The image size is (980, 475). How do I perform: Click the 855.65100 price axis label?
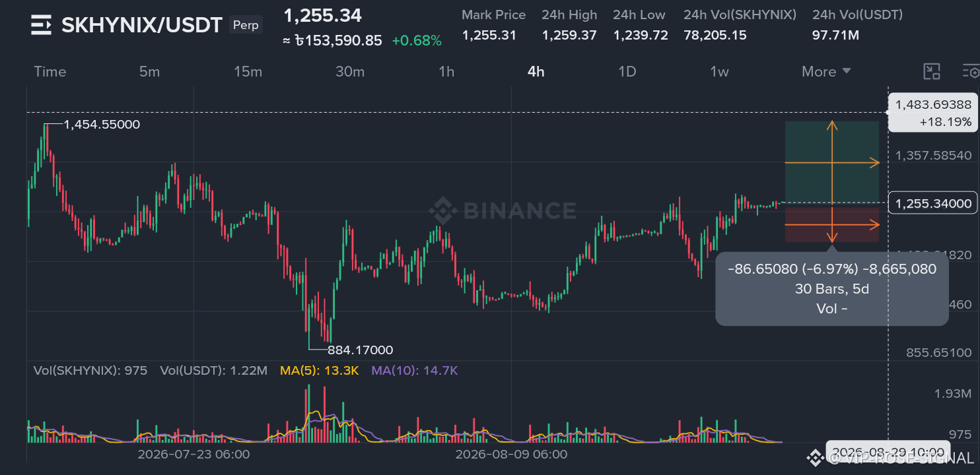(938, 353)
